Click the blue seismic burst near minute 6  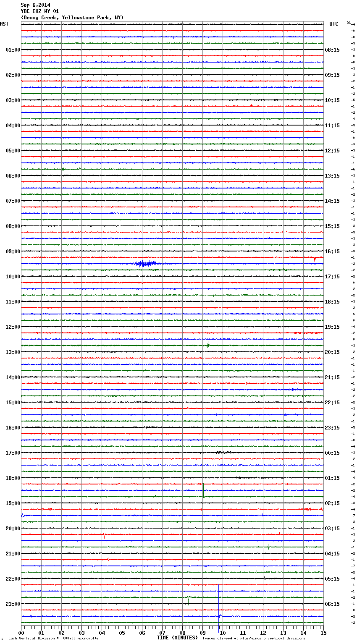[x=145, y=264]
